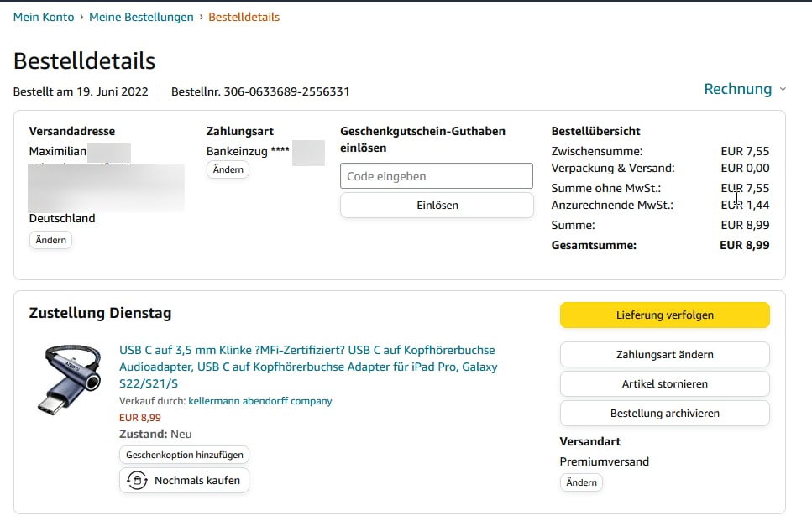Viewport: 812px width, 526px height.
Task: Click the chevron arrow beside Rechnung
Action: click(x=783, y=90)
